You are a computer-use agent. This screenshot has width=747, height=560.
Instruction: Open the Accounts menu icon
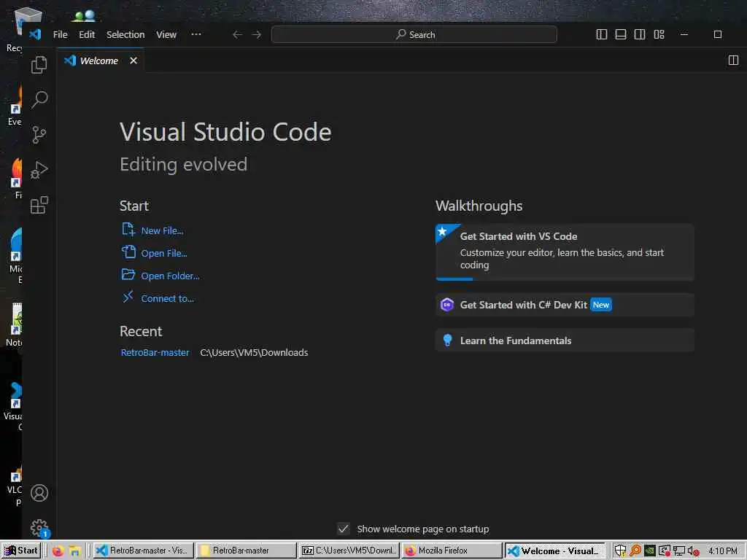point(39,493)
